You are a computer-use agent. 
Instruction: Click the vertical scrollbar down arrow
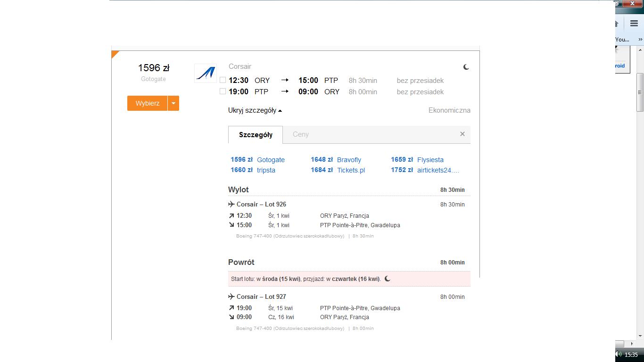pyautogui.click(x=640, y=336)
